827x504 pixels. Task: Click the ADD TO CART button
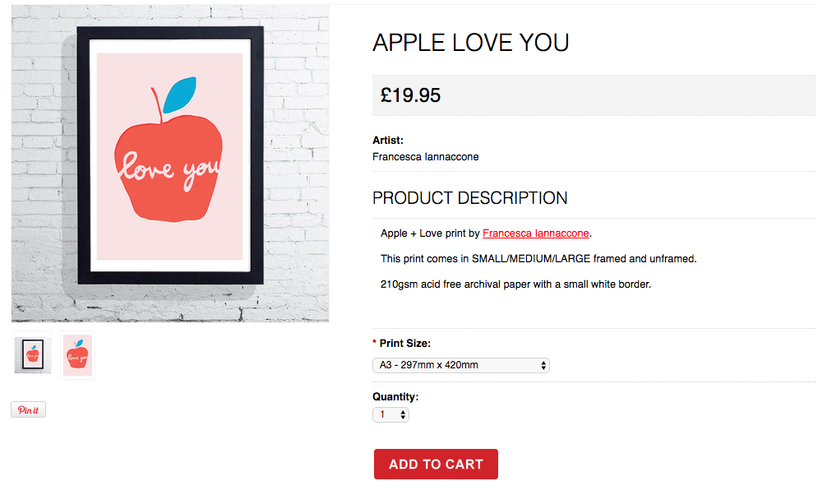tap(436, 465)
